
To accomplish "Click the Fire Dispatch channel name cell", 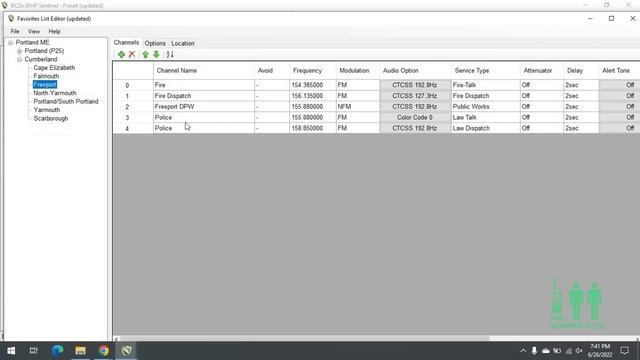I will [x=204, y=96].
